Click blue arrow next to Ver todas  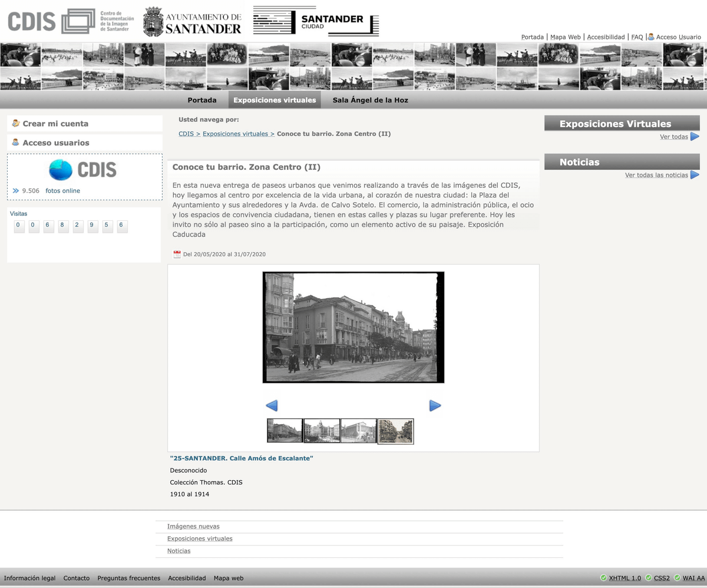click(695, 137)
